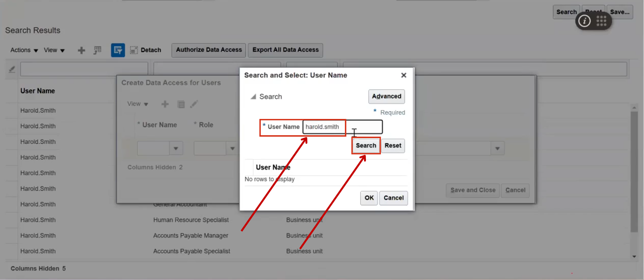Click the Add (plus) icon on the toolbar
Viewport: 644px width, 280px height.
(x=81, y=50)
